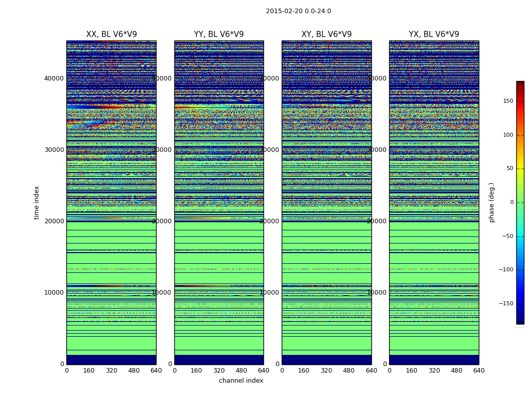
Task: Click the 640 x-tick under the YX panel
Action: pyautogui.click(x=479, y=371)
